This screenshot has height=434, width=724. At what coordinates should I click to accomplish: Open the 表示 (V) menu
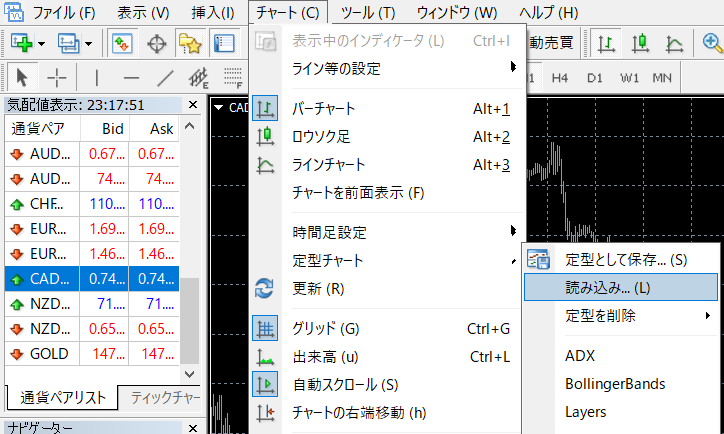point(143,12)
